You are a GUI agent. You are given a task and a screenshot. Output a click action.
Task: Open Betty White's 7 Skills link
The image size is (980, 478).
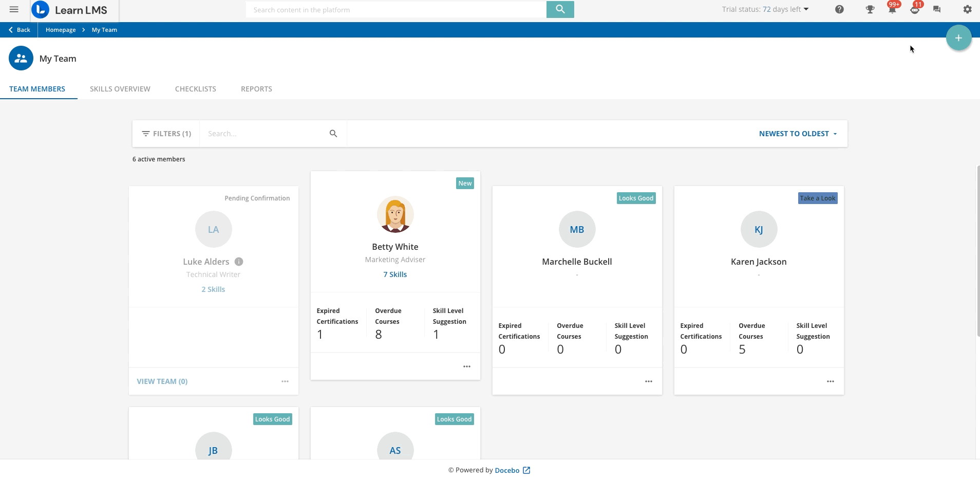[394, 274]
